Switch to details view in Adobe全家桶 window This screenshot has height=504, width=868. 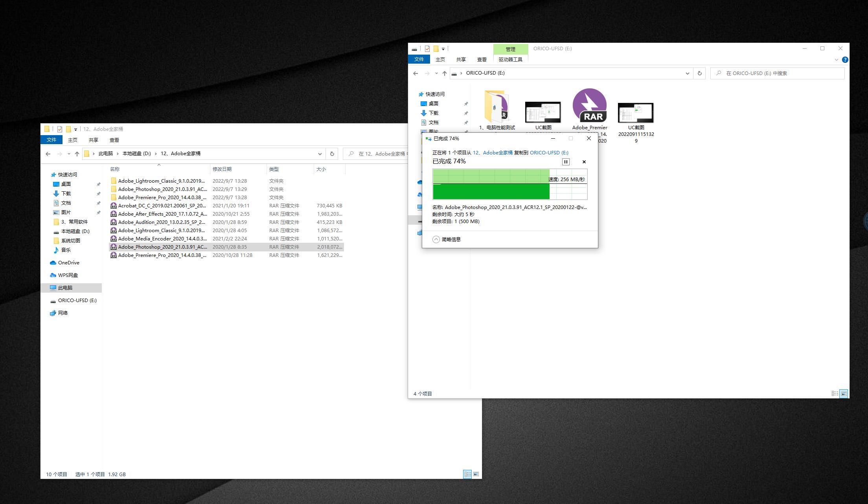467,474
